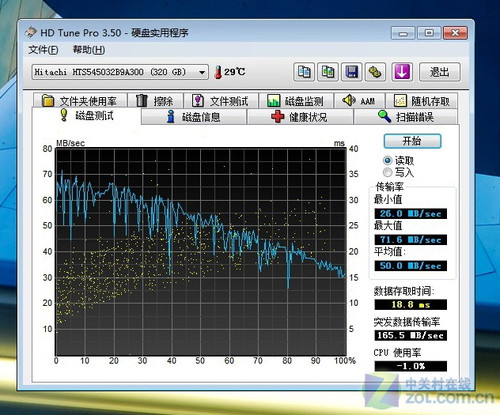
Task: Click the CPU usage value -1.0%
Action: [410, 366]
